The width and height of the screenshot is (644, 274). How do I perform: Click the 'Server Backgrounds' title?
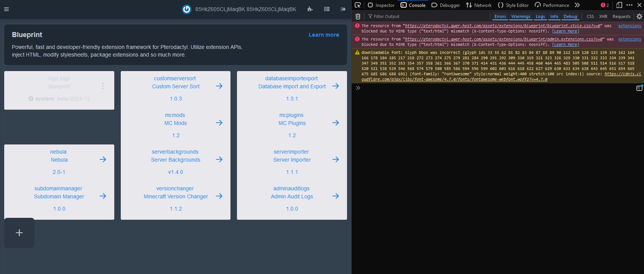pyautogui.click(x=176, y=160)
